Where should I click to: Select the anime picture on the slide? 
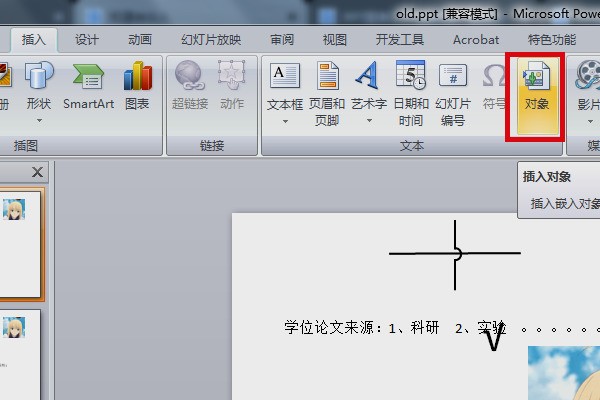tap(564, 373)
